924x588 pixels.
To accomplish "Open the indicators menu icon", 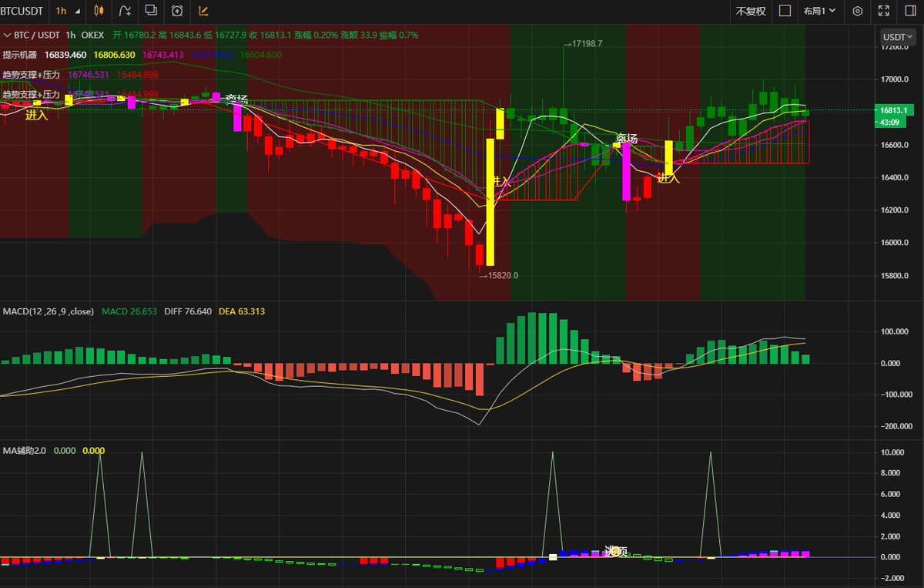I will point(125,11).
